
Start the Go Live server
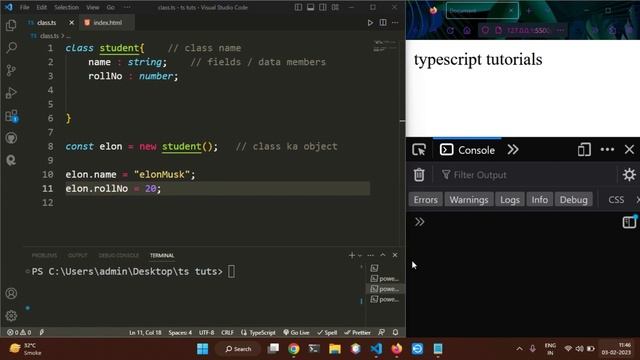click(x=297, y=333)
